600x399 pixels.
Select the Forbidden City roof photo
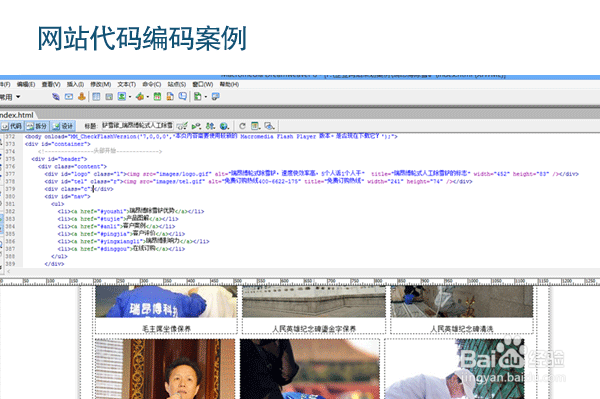[x=310, y=369]
